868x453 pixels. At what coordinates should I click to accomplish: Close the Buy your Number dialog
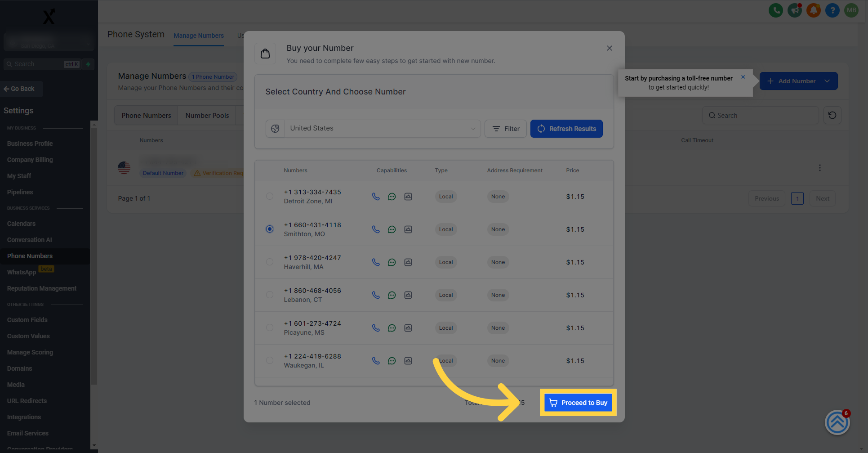609,48
